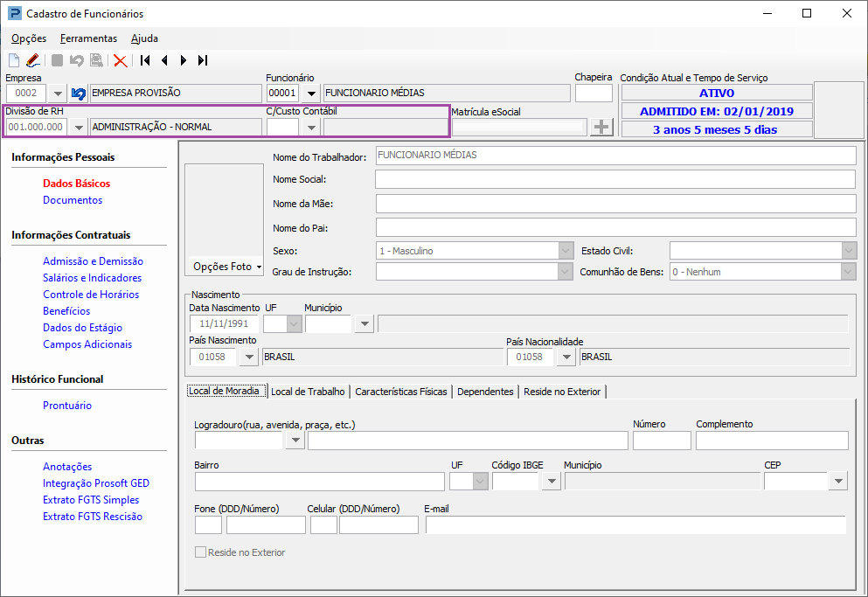Screen dimensions: 868x597
Task: Expand the birth Município code dropdown
Action: point(365,324)
